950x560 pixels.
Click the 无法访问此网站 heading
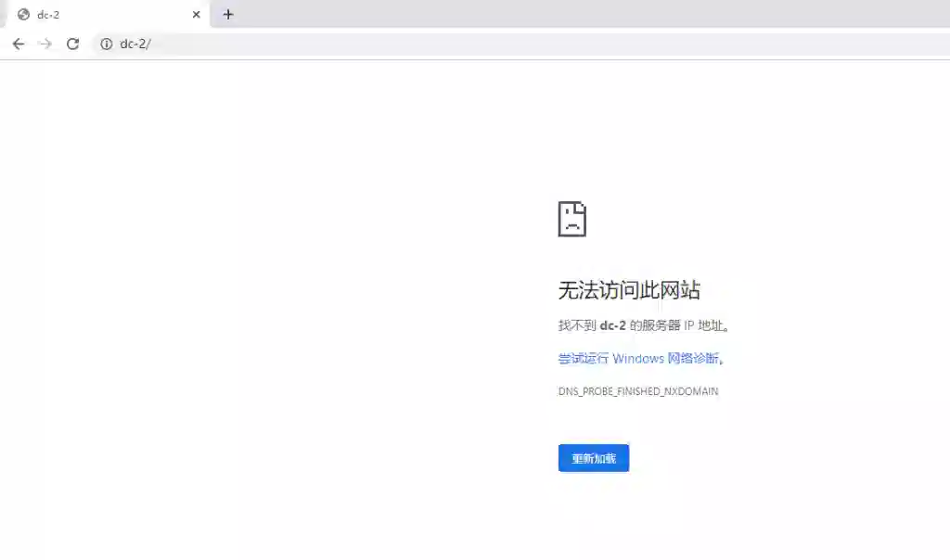[629, 290]
